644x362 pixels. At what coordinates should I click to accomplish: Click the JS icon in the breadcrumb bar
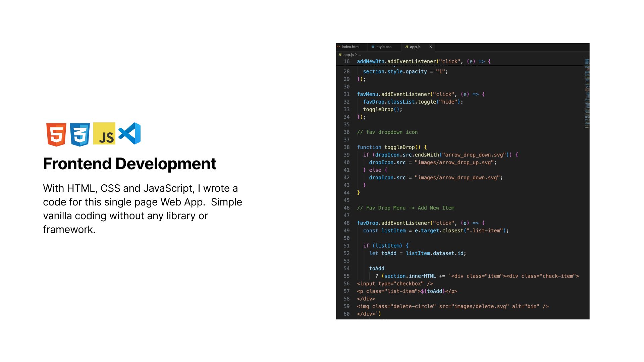(x=340, y=55)
